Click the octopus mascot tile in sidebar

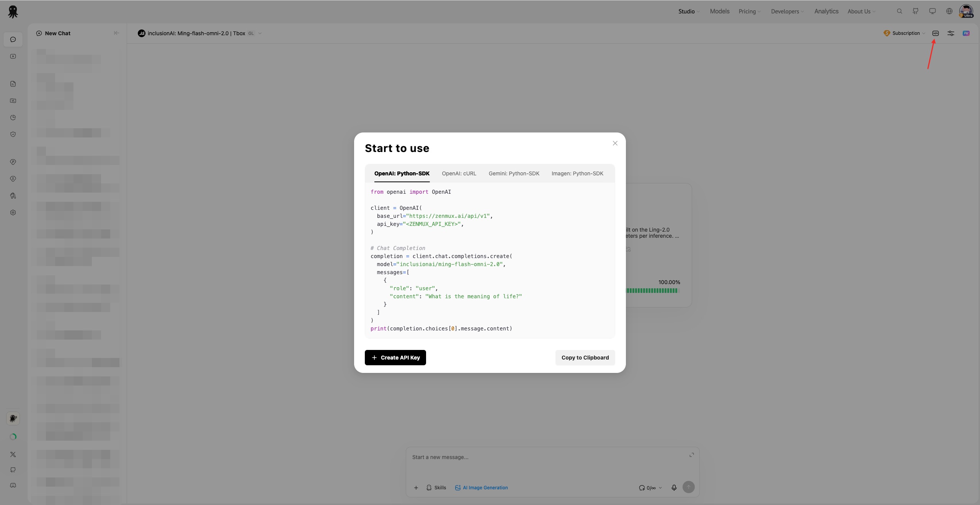13,418
